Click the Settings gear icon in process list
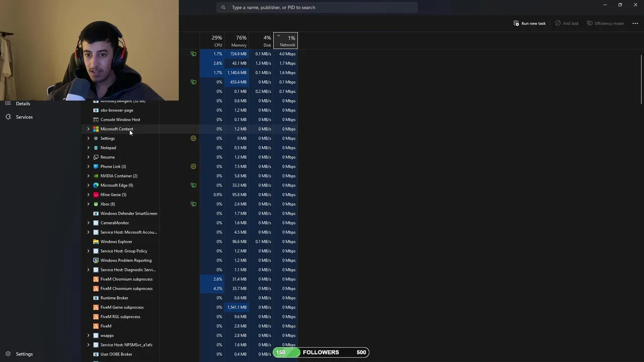The width and height of the screenshot is (644, 362). pyautogui.click(x=96, y=138)
